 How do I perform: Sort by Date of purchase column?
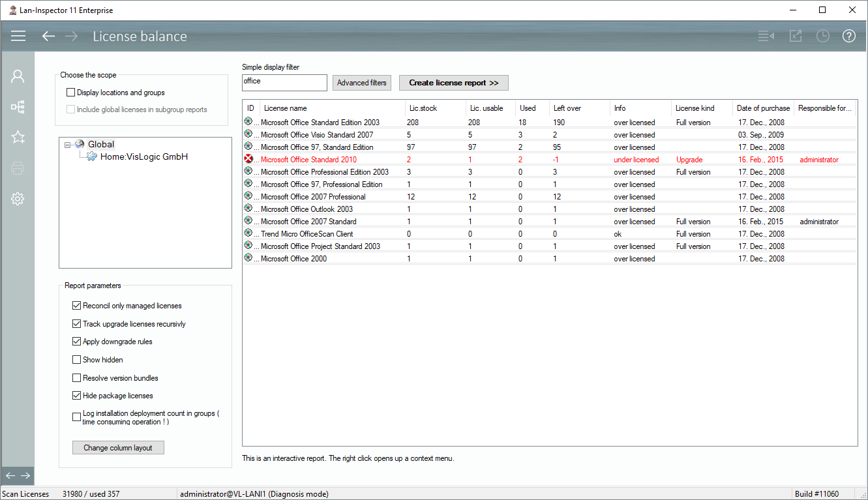(x=762, y=108)
